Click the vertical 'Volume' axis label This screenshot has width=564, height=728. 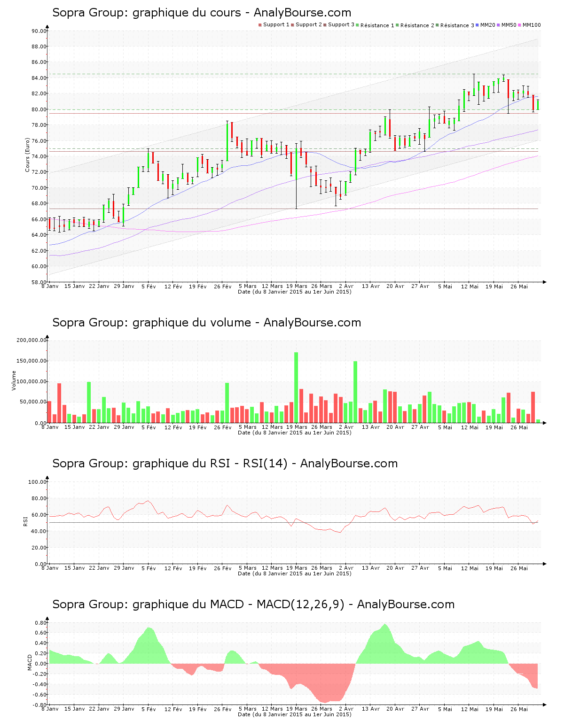pyautogui.click(x=14, y=380)
